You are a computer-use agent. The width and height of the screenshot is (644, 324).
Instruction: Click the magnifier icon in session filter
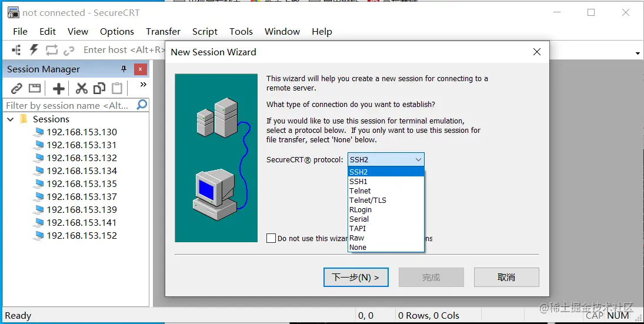[142, 105]
